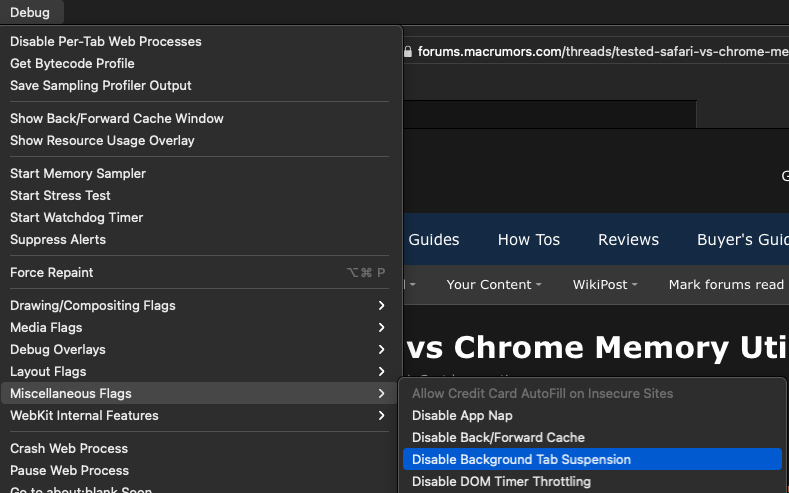Toggle Disable DOM Timer Throttling

pos(501,481)
